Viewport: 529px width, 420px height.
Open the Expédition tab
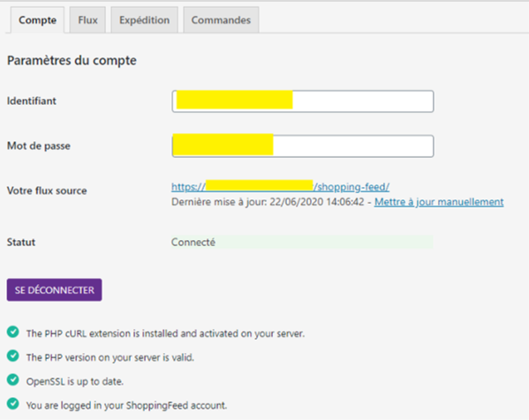pos(145,20)
